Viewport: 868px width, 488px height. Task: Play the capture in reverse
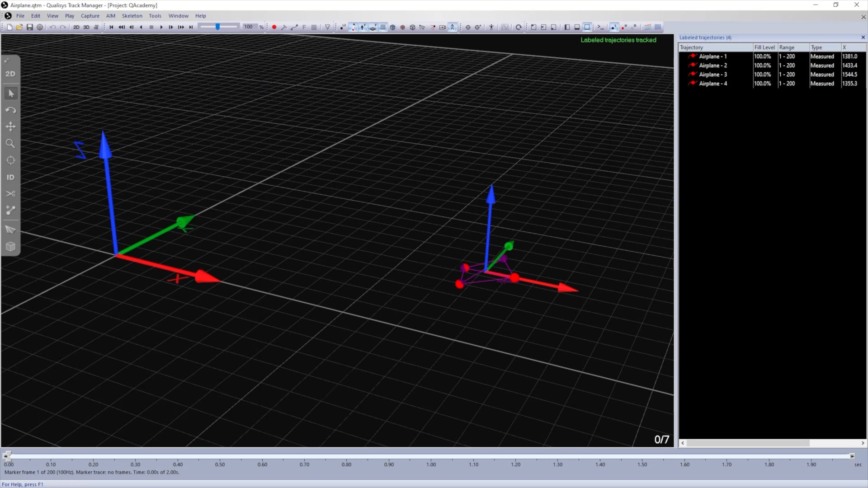point(141,27)
